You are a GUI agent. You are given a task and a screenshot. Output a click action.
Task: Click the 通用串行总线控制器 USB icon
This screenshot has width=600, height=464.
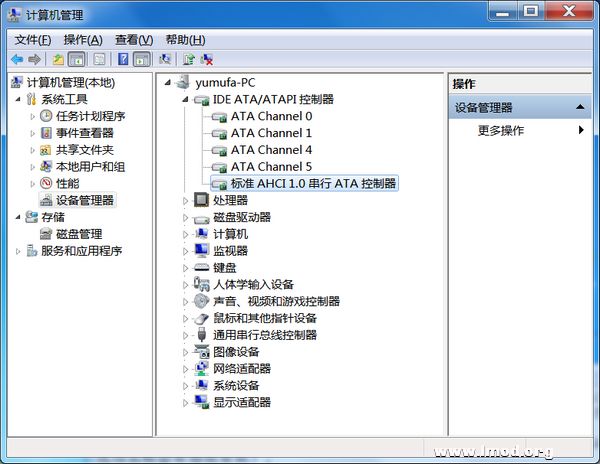201,335
